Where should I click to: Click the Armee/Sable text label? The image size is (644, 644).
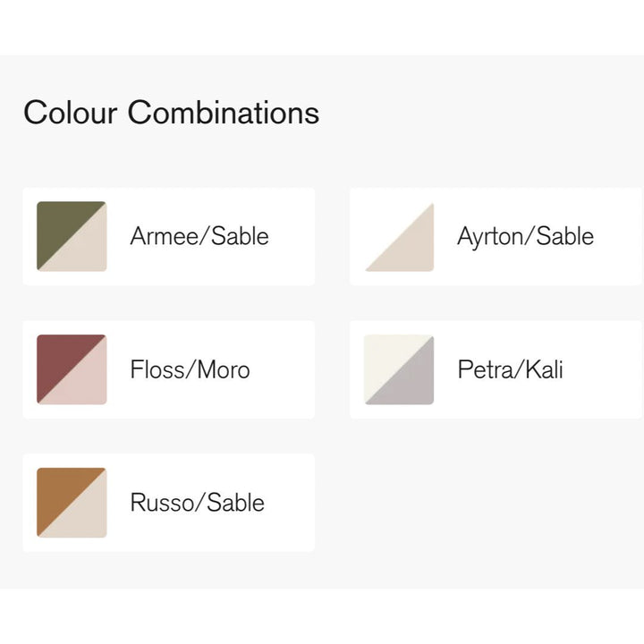click(x=199, y=236)
